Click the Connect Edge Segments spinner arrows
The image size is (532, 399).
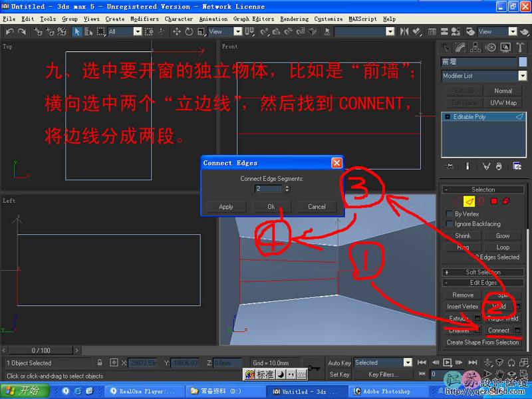[287, 188]
